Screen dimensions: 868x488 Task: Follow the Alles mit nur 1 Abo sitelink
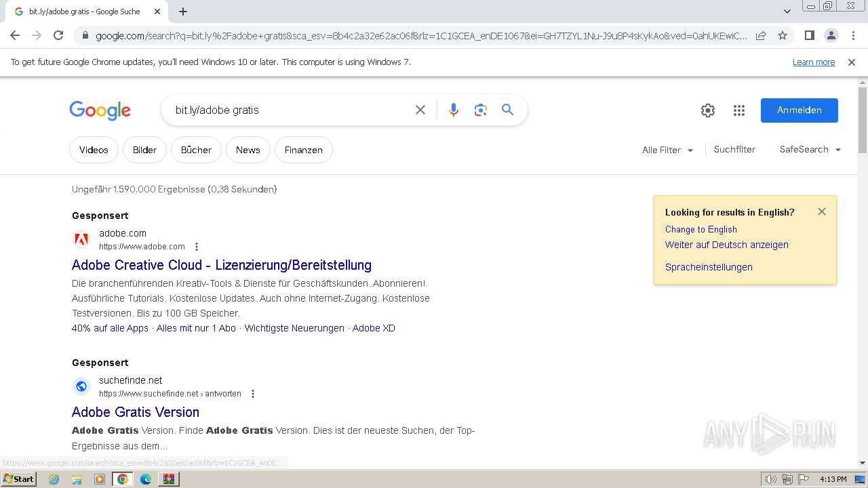coord(196,328)
